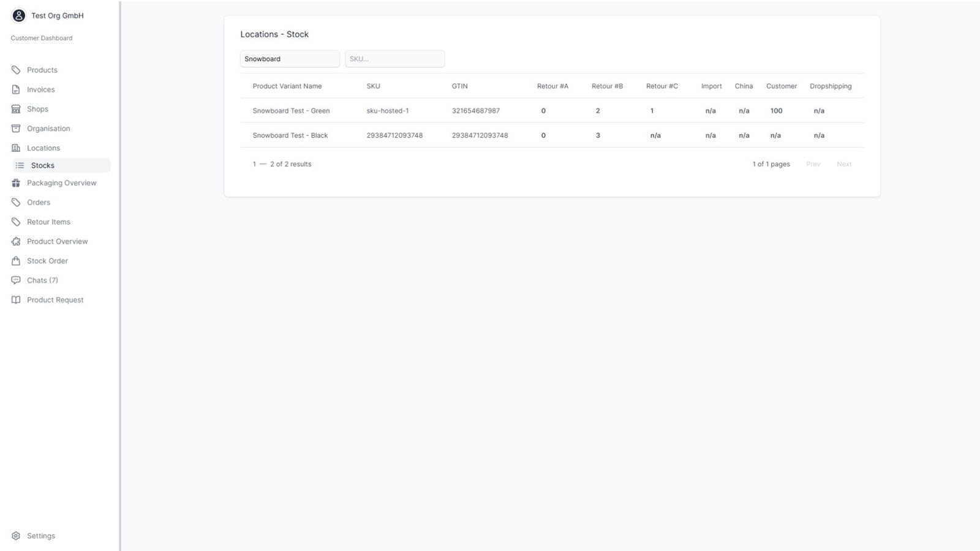This screenshot has width=980, height=551.
Task: Click the Next pagination button
Action: pyautogui.click(x=844, y=164)
